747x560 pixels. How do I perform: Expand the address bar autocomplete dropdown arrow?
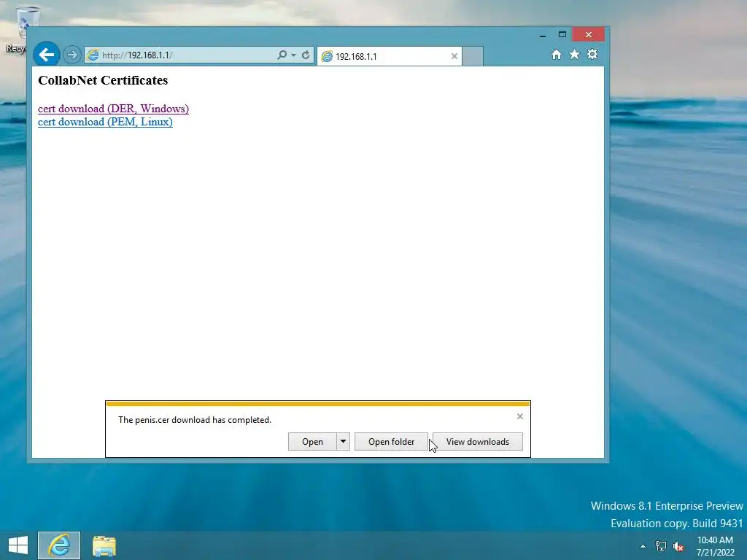tap(293, 55)
